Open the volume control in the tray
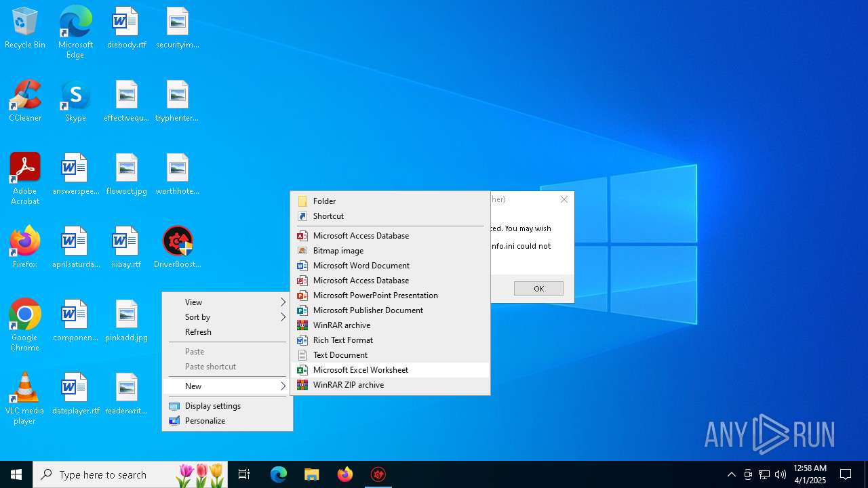The width and height of the screenshot is (868, 488). click(x=781, y=474)
